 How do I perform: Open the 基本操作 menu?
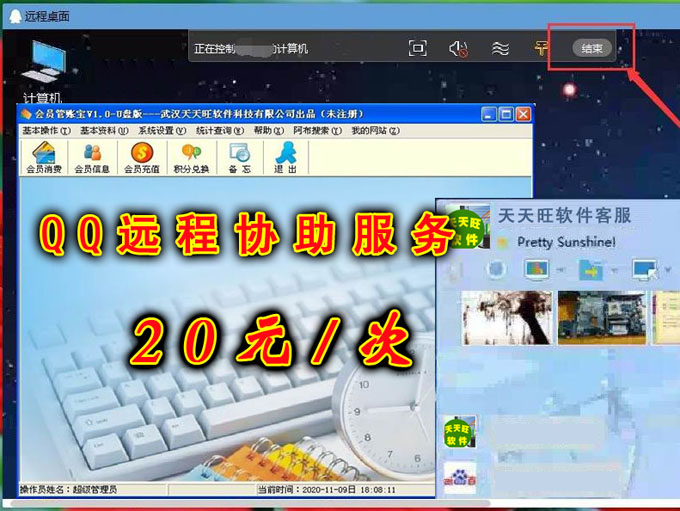[x=46, y=131]
